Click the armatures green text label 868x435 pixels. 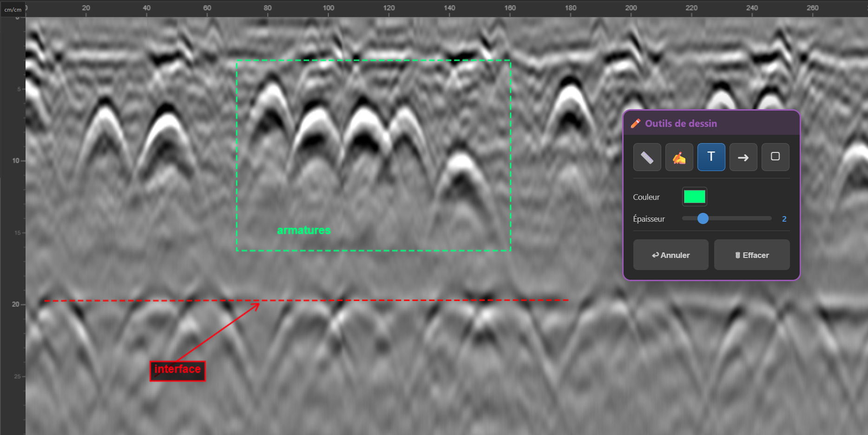pos(303,230)
